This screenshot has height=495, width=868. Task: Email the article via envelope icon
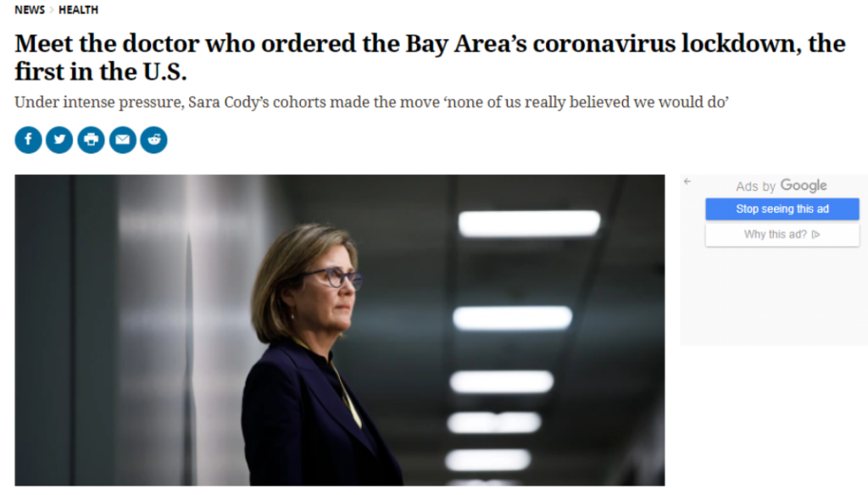[x=122, y=140]
